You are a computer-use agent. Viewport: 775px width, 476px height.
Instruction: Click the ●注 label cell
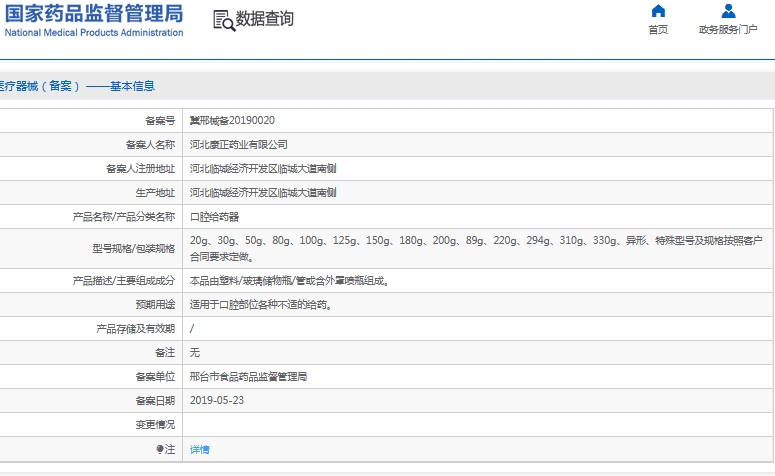point(91,449)
